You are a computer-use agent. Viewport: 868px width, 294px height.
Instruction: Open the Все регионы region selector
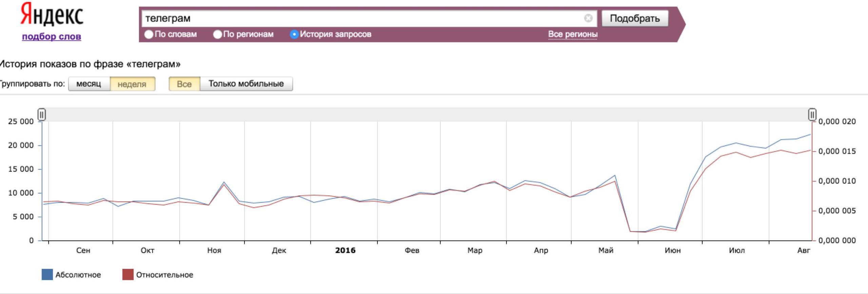tap(573, 34)
